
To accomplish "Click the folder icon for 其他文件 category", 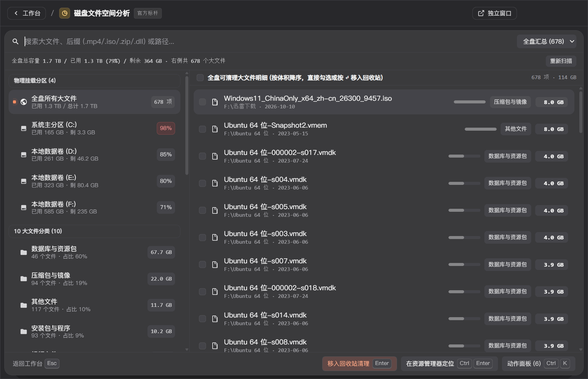I will pos(24,305).
